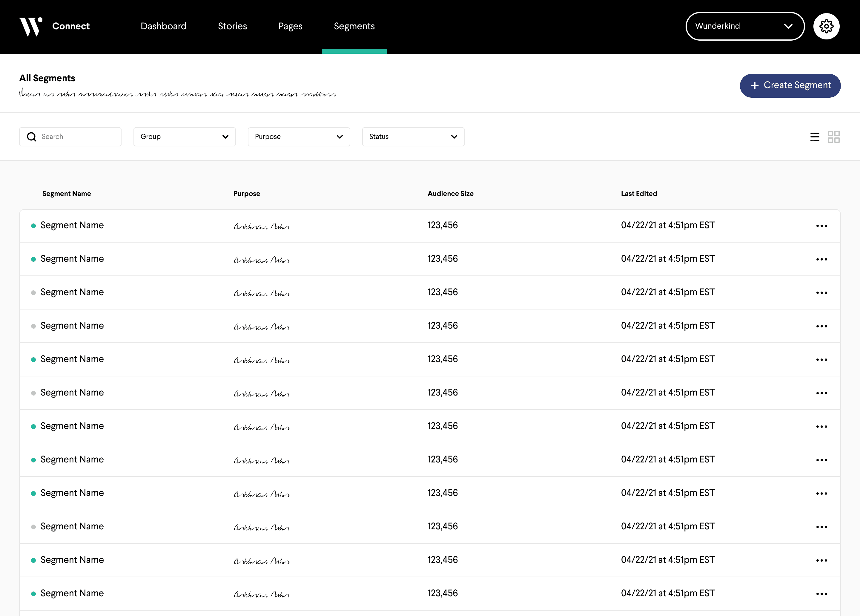Open the Stories tab
The image size is (860, 616).
point(232,26)
